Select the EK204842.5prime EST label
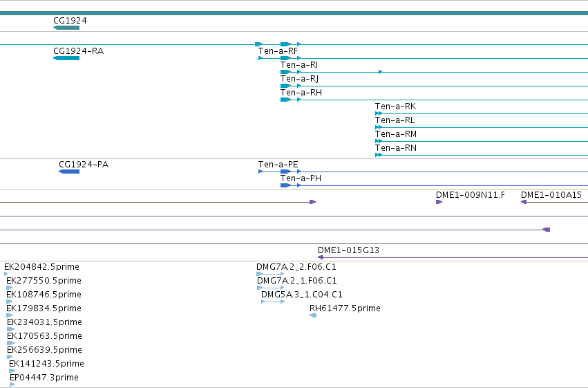This screenshot has width=588, height=388. point(41,267)
